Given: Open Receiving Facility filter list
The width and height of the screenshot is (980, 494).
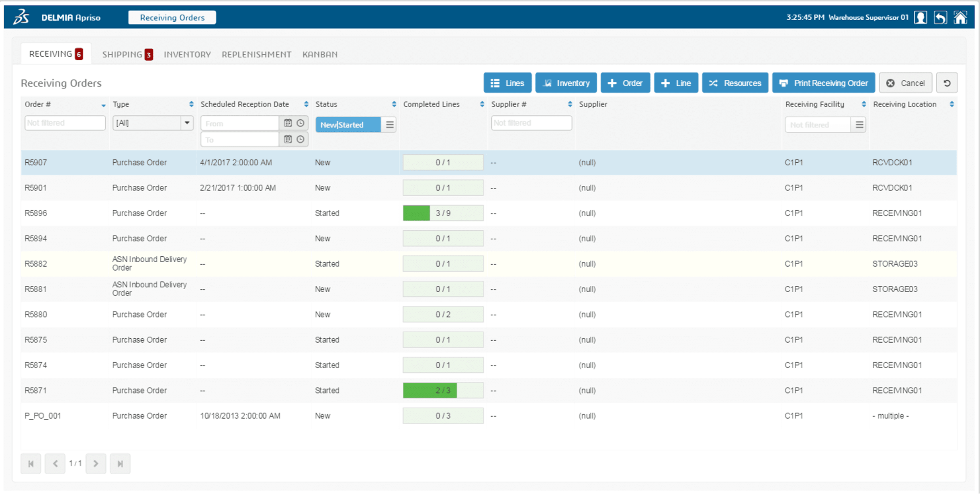Looking at the screenshot, I should coord(859,125).
